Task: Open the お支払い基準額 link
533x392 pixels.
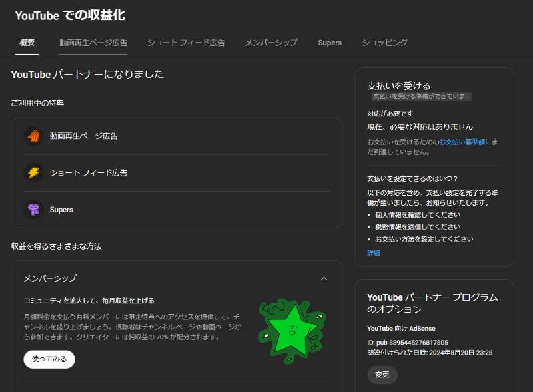Action: pos(462,142)
